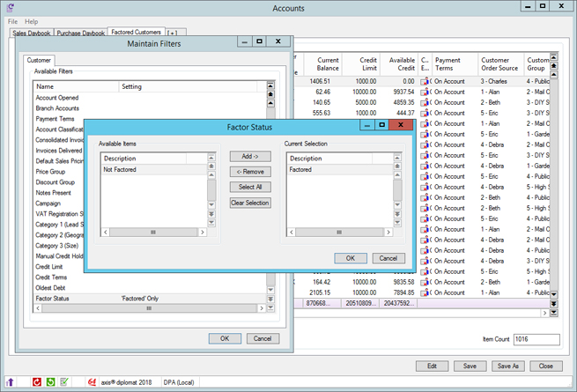Select the Credit Terms filter row
The width and height of the screenshot is (577, 392).
150,277
